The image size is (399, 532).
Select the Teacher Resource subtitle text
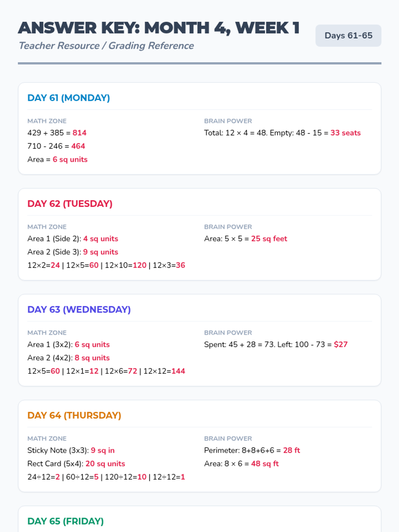106,46
